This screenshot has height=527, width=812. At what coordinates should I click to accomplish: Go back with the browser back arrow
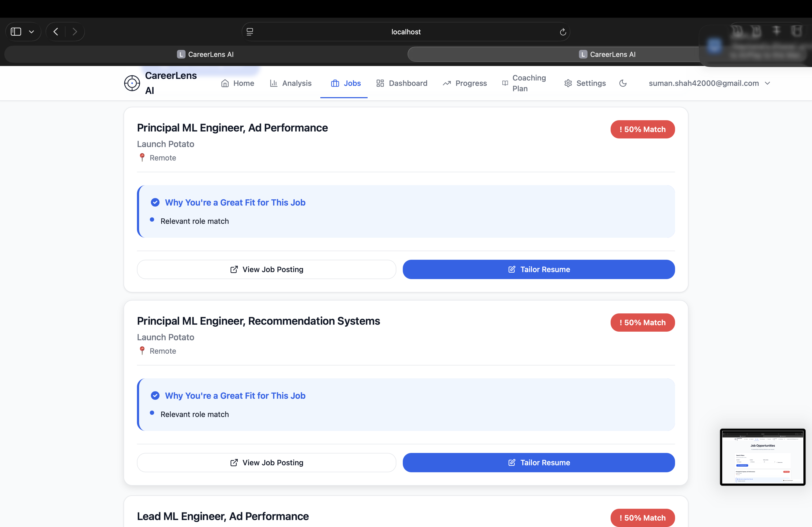(56, 32)
